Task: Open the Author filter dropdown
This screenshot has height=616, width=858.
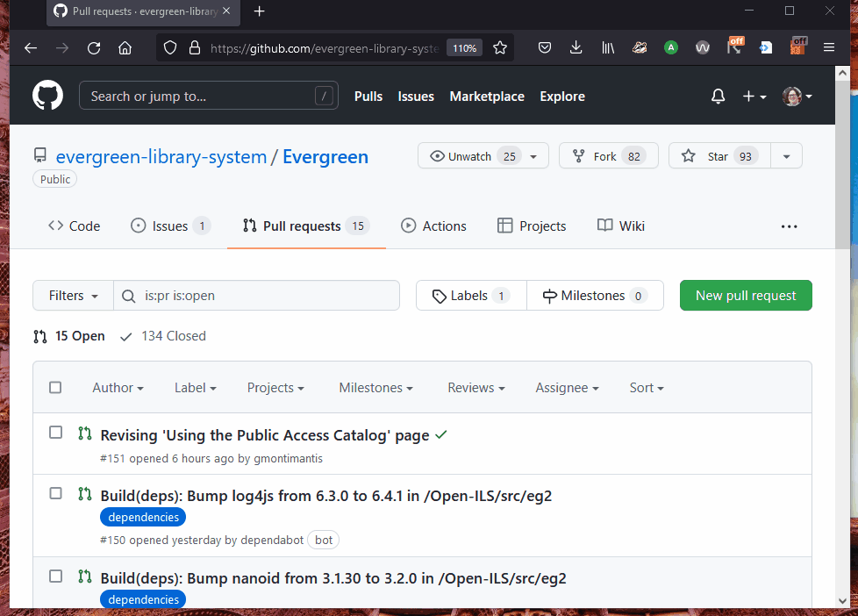Action: 118,388
